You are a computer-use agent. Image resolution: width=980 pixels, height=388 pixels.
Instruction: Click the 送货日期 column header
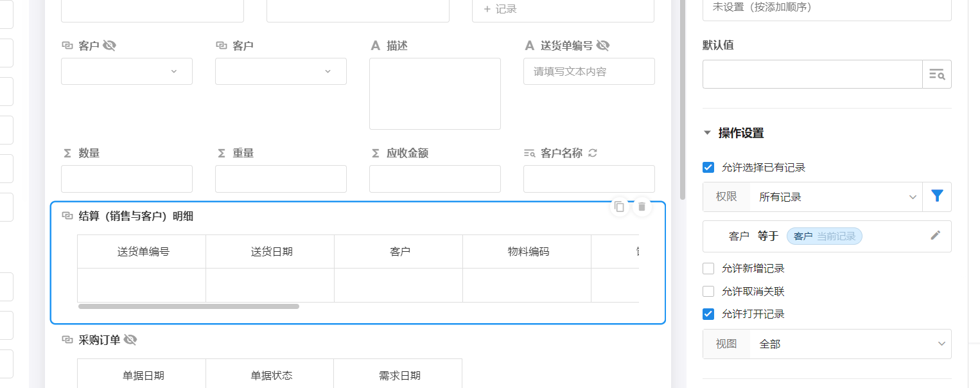point(270,252)
